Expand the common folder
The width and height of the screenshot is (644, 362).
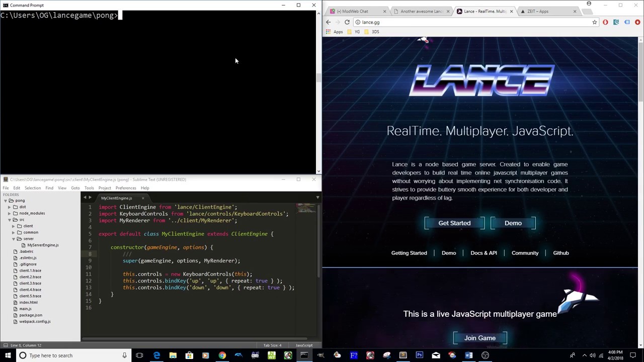click(13, 232)
